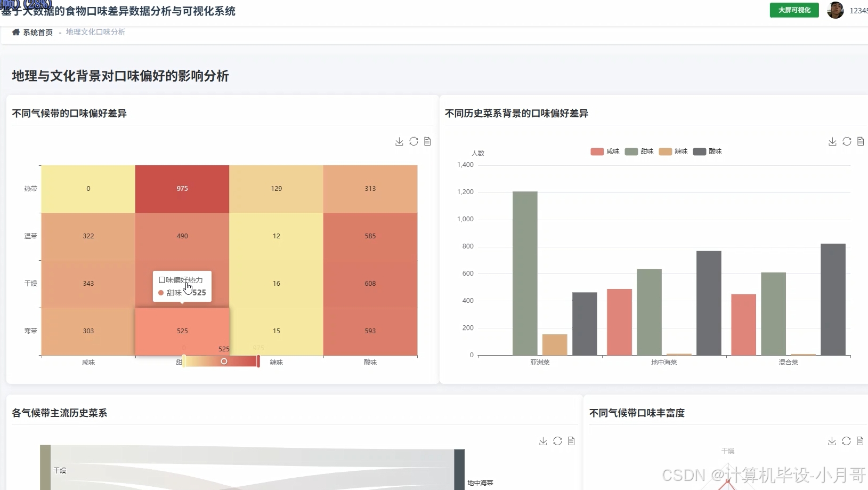Refresh the climate heatmap chart
The width and height of the screenshot is (868, 490).
[413, 141]
